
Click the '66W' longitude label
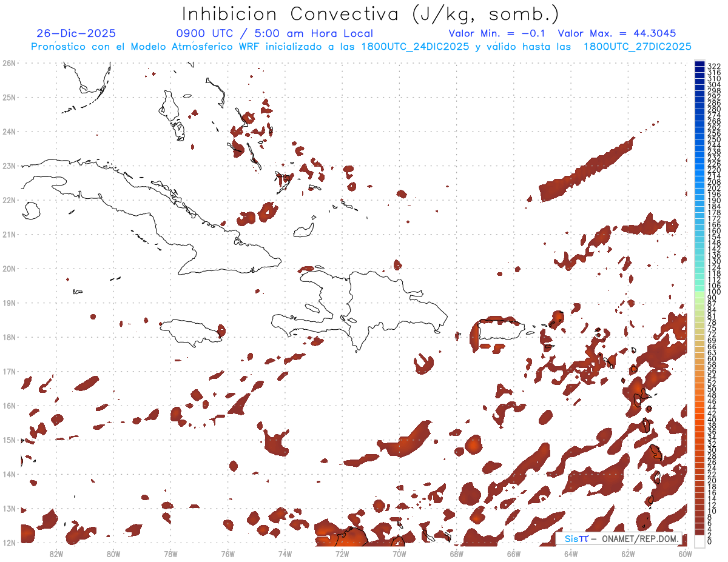click(514, 553)
